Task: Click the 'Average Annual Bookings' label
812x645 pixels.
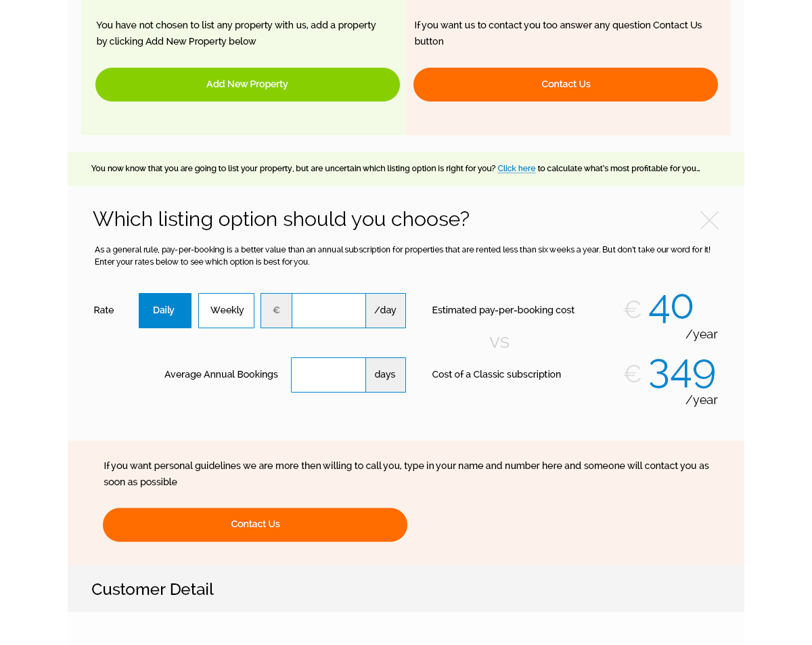Action: pyautogui.click(x=221, y=375)
